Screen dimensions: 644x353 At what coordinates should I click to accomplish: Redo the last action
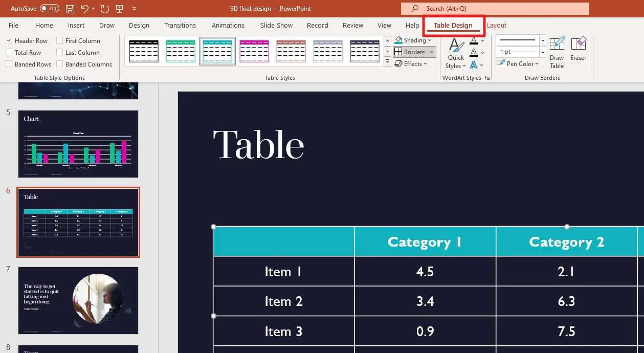105,9
